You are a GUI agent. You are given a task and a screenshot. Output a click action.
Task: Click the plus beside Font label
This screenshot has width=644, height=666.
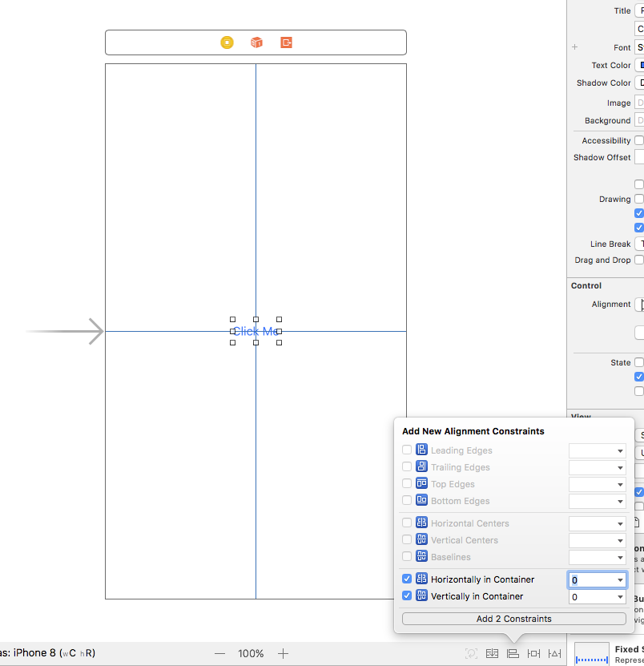(574, 47)
